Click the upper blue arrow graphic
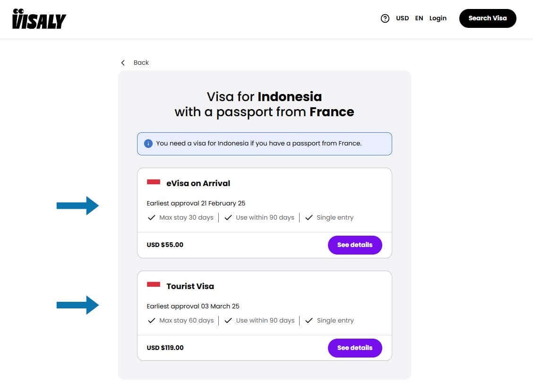533x392 pixels. [77, 205]
